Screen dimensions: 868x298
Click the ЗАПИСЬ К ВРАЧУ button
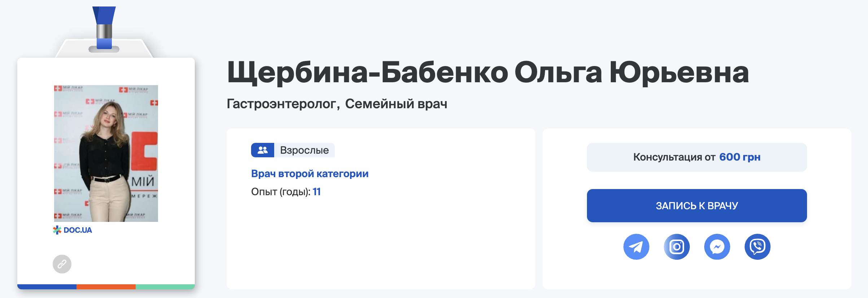(x=697, y=206)
